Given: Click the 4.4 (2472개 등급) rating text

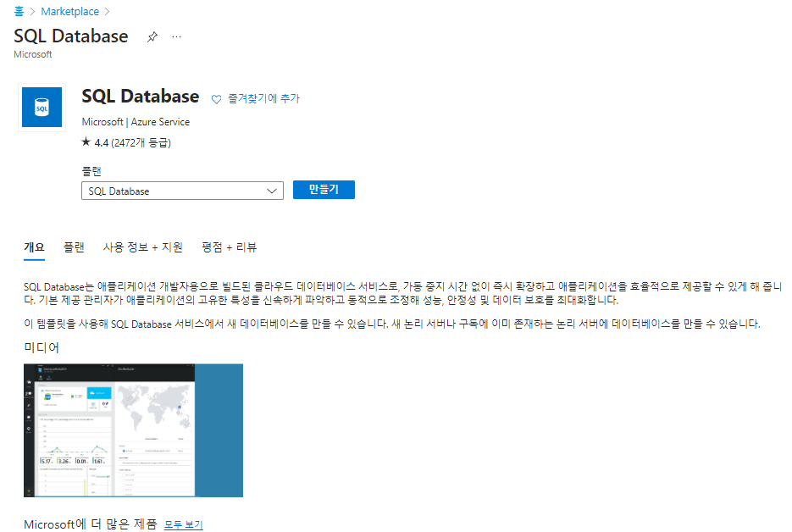Looking at the screenshot, I should pos(133,143).
